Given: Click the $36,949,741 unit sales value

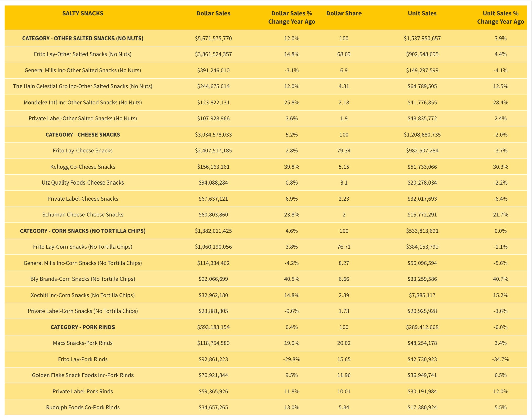Looking at the screenshot, I should 422,375.
